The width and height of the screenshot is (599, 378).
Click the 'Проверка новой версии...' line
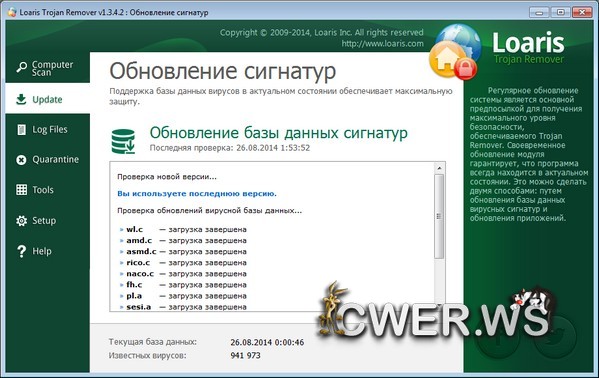167,177
